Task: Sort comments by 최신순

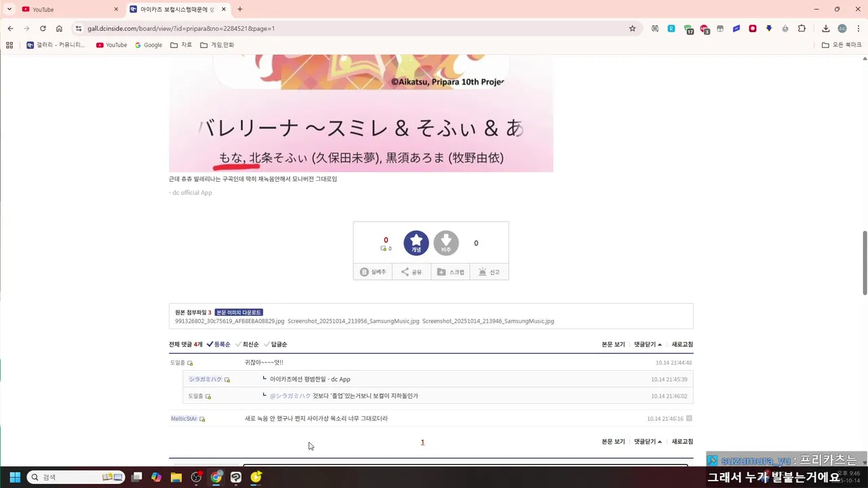Action: 247,344
